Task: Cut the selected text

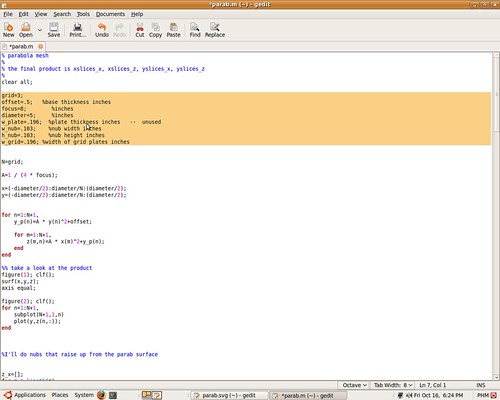Action: (140, 30)
